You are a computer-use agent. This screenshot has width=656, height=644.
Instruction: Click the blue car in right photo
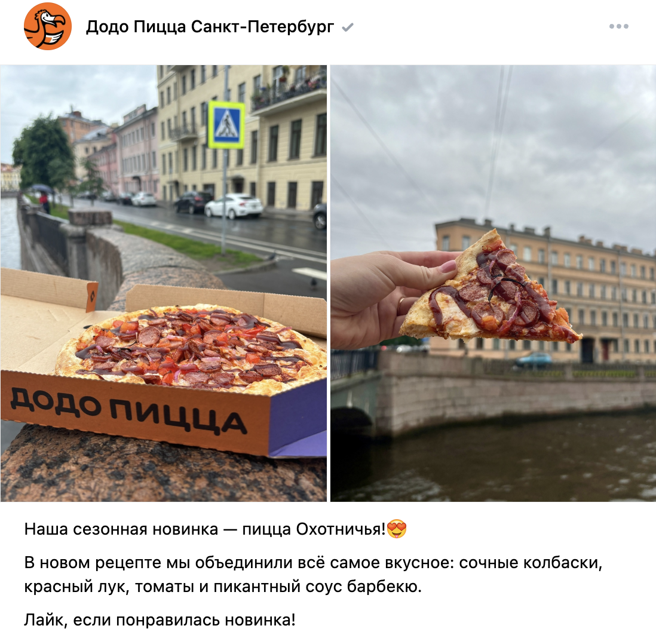point(534,360)
